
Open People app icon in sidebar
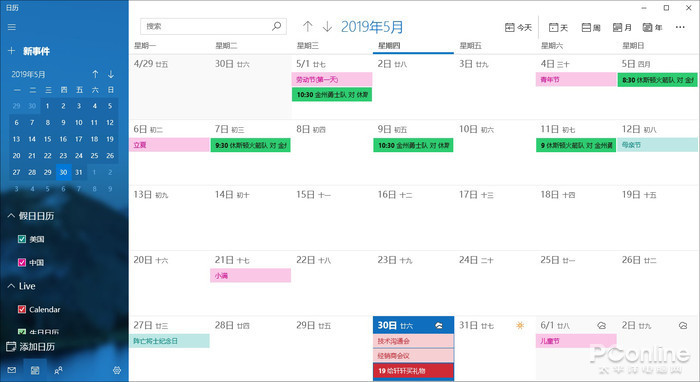58,370
